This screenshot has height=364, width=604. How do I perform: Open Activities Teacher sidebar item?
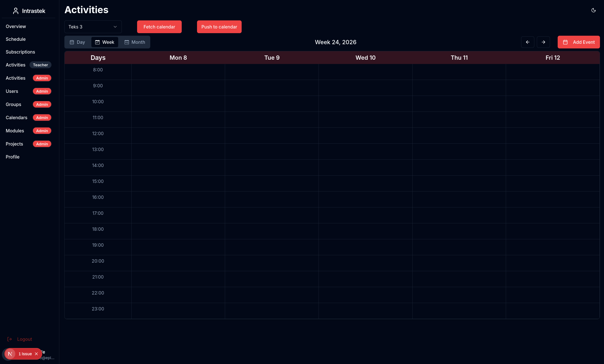28,65
